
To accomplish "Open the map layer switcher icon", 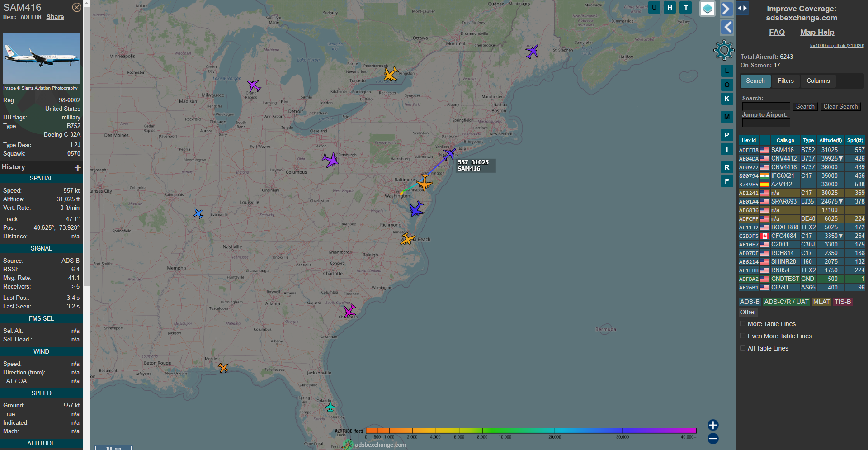I will point(708,9).
